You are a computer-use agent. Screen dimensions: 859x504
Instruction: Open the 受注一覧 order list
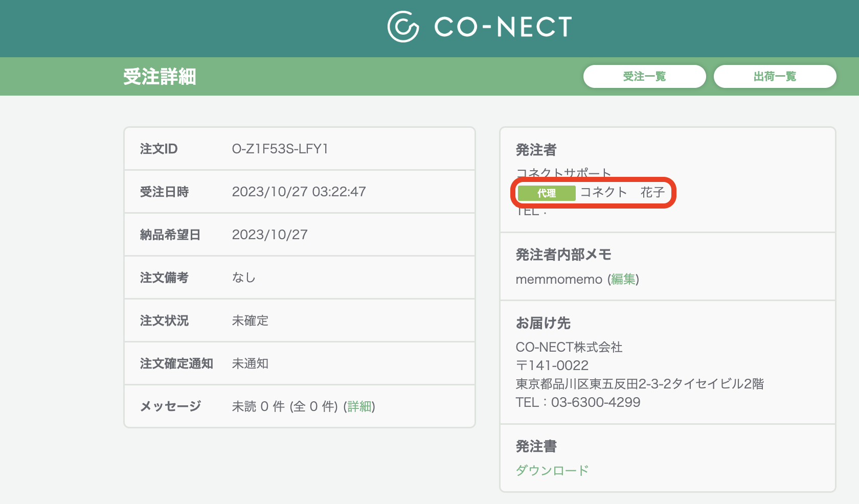tap(644, 76)
